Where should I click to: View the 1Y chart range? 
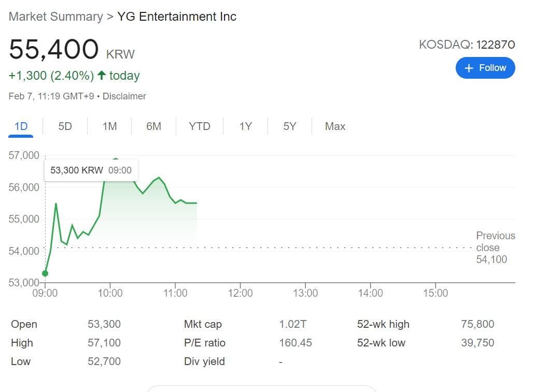pyautogui.click(x=245, y=126)
